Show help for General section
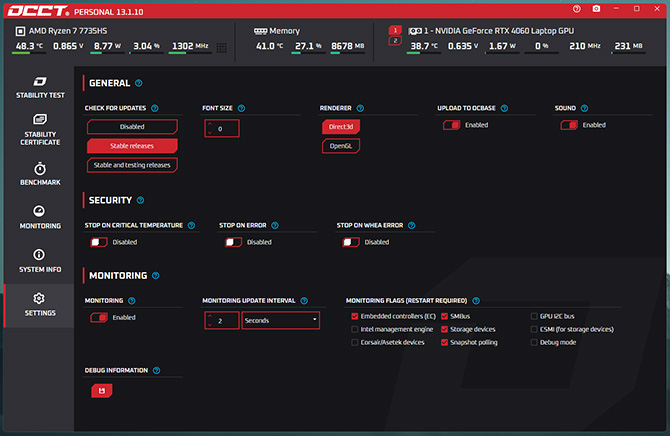 139,83
